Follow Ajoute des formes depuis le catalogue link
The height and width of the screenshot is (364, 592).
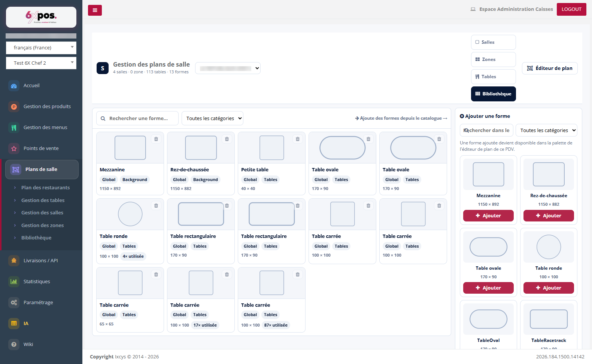[x=401, y=118]
